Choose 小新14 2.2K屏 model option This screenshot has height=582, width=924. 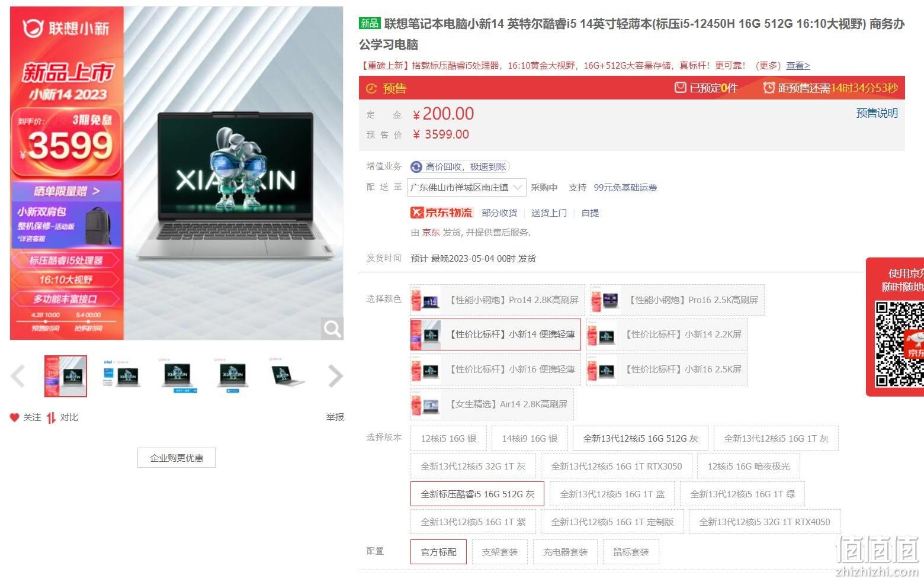point(667,335)
